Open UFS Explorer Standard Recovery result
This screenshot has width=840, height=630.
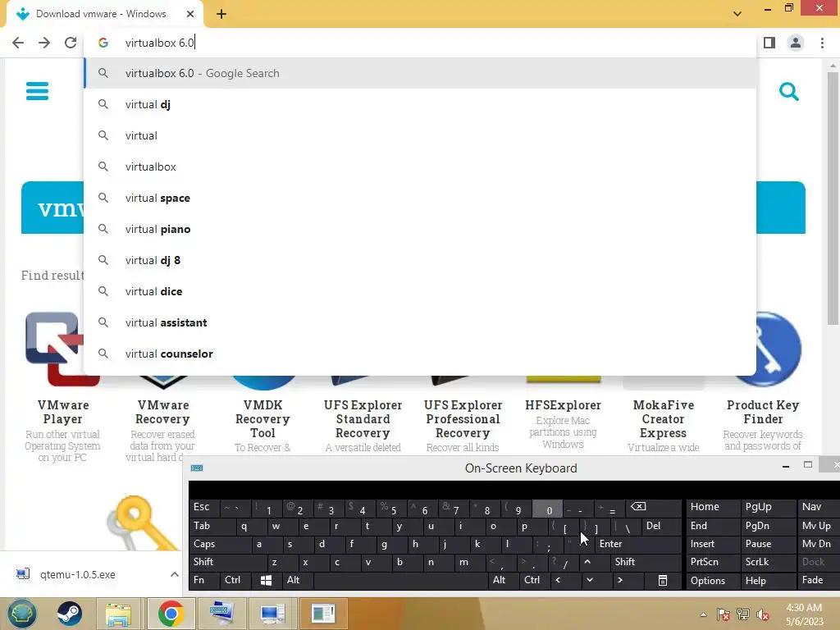363,419
